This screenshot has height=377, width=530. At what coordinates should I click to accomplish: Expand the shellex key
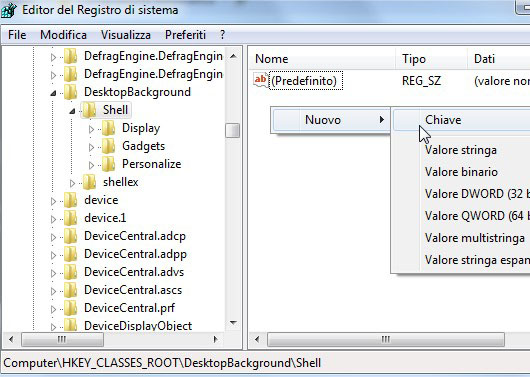72,183
